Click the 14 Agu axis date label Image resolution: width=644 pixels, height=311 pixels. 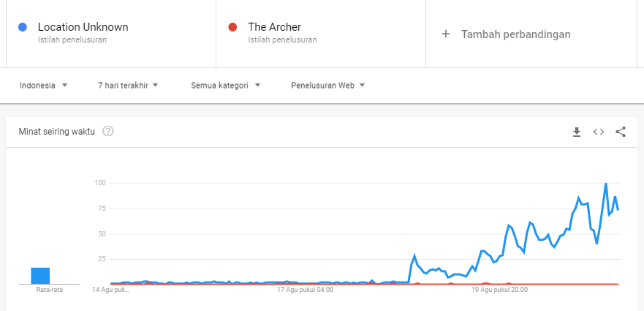110,290
